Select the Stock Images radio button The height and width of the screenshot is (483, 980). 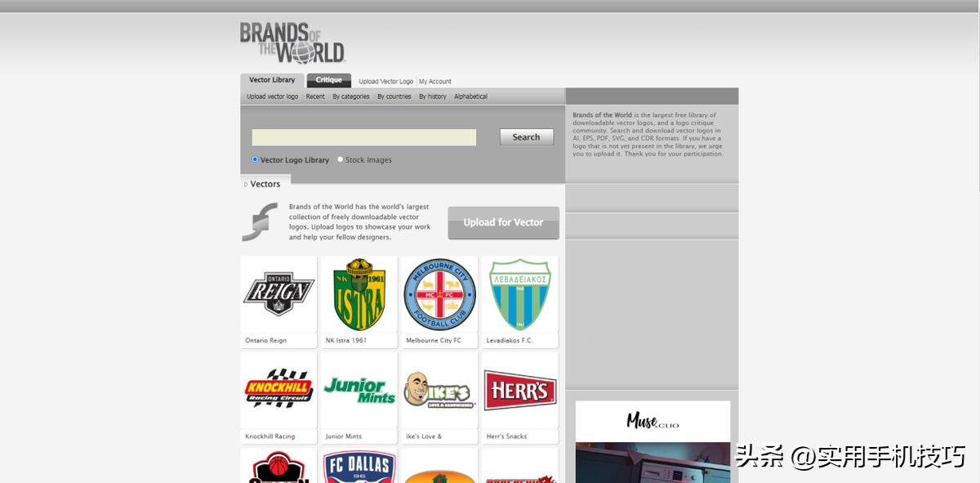click(x=341, y=159)
